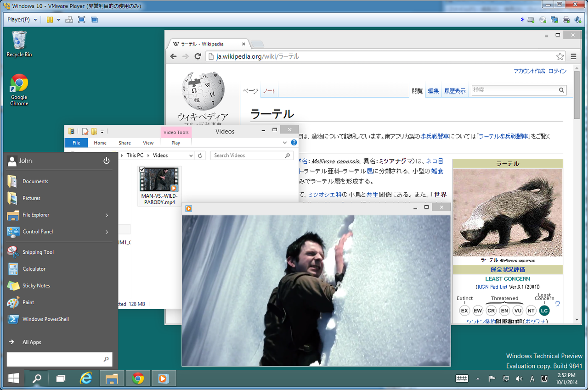Viewport: 588px width, 390px height.
Task: Open the dropdown arrow beside pause button
Action: 58,20
